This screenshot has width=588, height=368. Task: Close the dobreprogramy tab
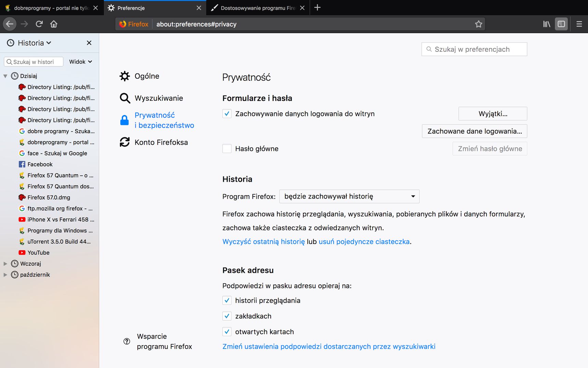pos(95,8)
